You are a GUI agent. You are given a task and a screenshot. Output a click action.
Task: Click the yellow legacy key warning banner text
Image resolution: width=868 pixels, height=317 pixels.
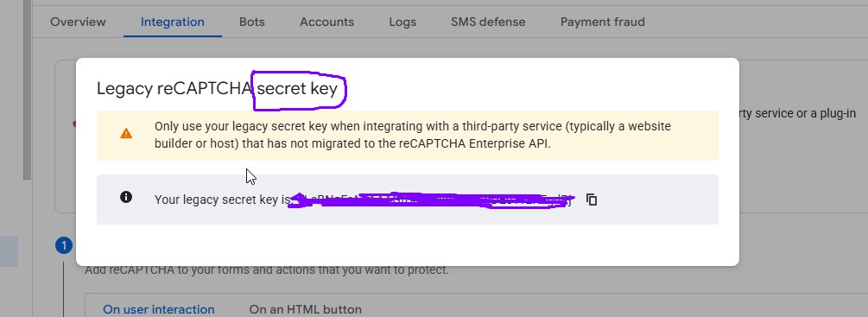pyautogui.click(x=413, y=135)
